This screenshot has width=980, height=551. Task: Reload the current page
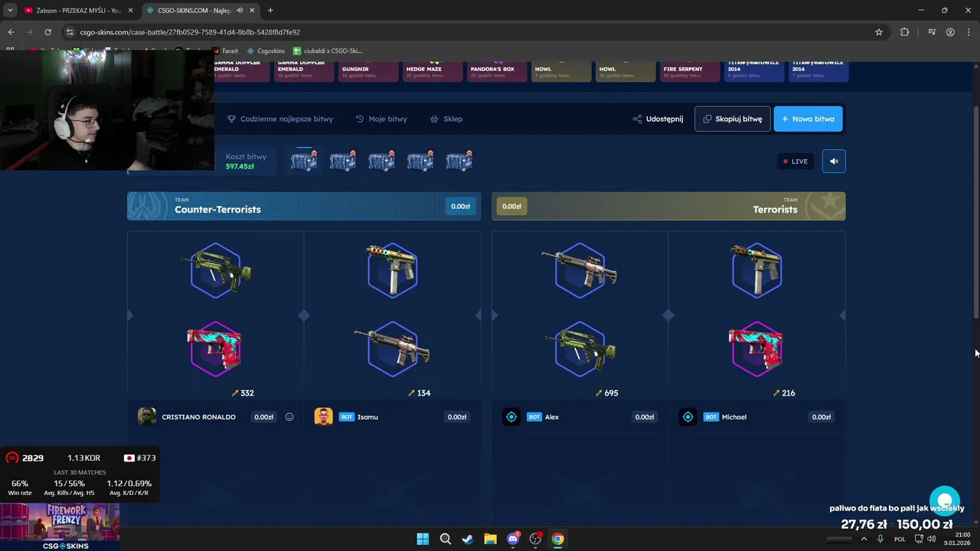pos(47,32)
